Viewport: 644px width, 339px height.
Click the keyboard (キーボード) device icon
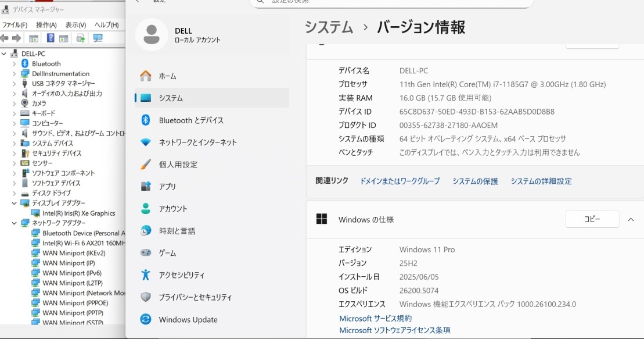click(24, 113)
